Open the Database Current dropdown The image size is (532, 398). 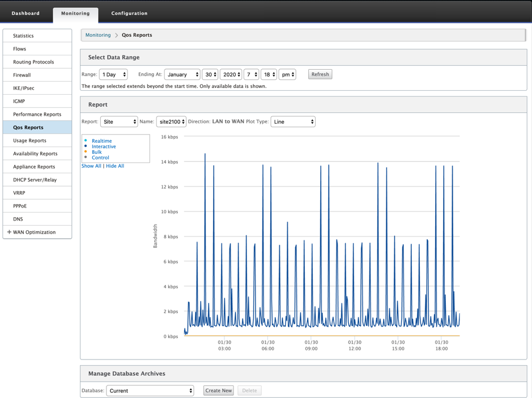150,391
